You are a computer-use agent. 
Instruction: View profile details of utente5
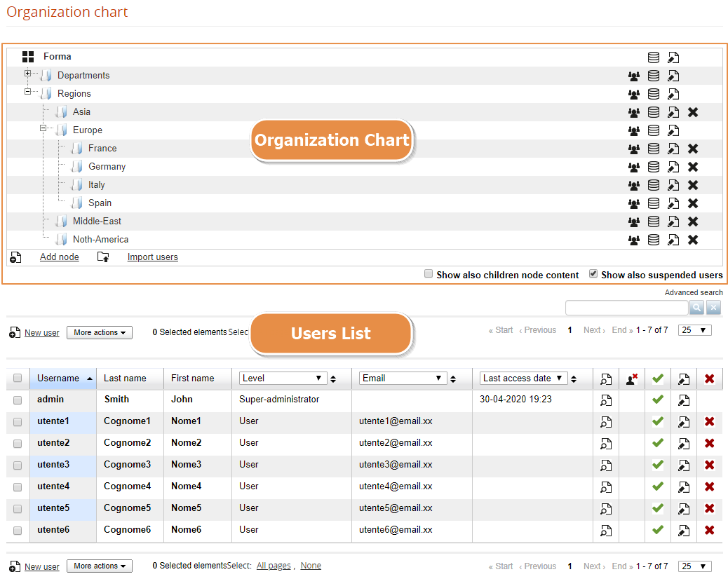click(x=606, y=509)
